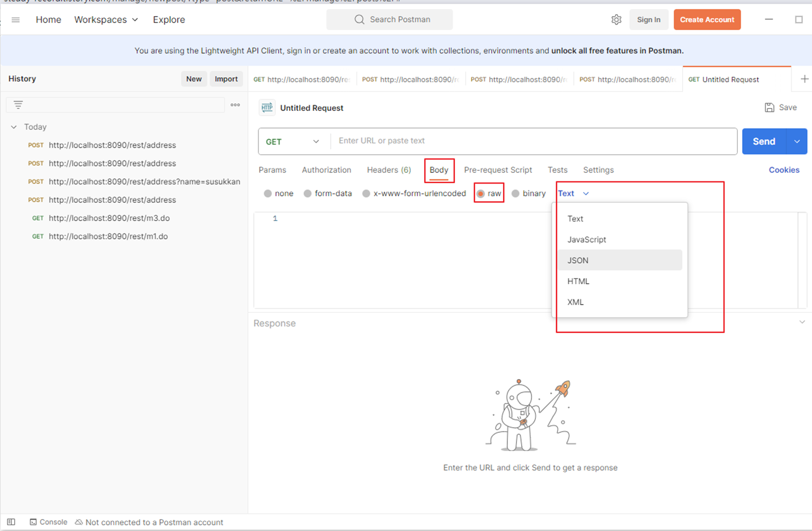This screenshot has height=531, width=812.
Task: Switch to the Settings tab
Action: tap(599, 170)
